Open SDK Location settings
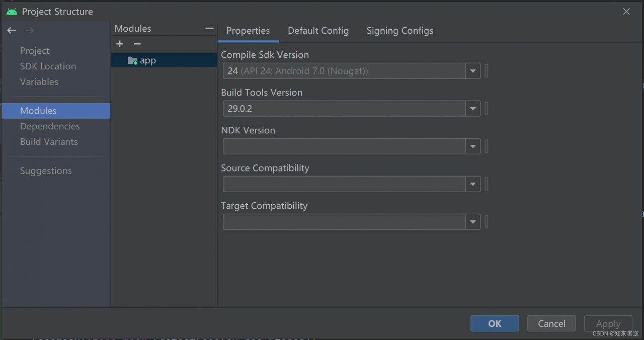The image size is (644, 340). [48, 66]
